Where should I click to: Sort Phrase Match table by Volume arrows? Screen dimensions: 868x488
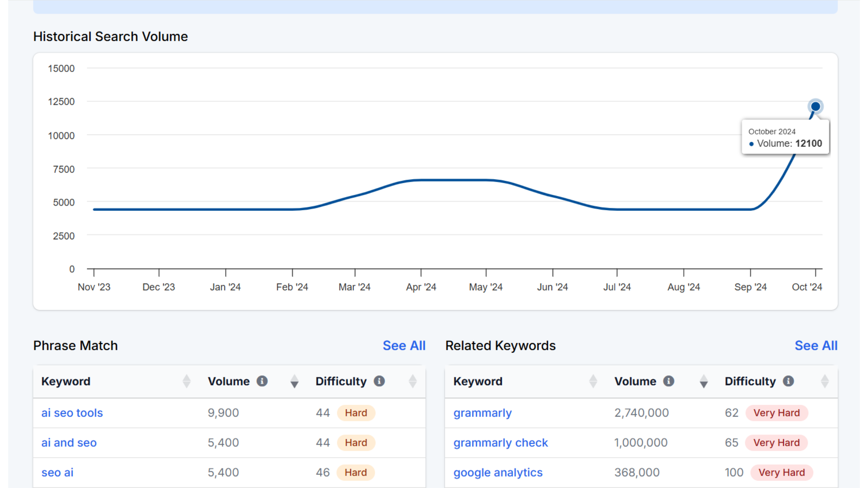[x=294, y=381]
